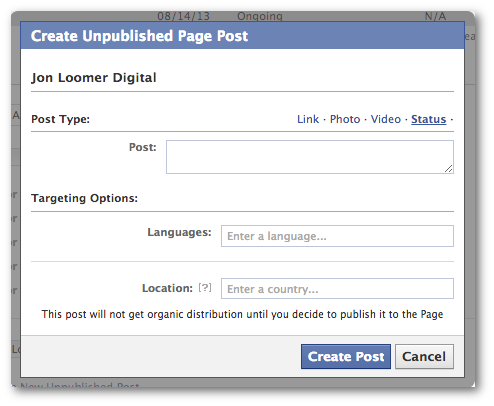Click the Ongoing text in background window
Viewport: 494px width, 406px height.
(x=260, y=16)
